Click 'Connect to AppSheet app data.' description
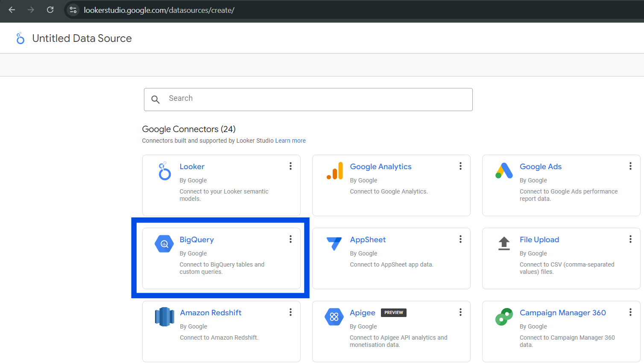The width and height of the screenshot is (644, 364). point(392,264)
